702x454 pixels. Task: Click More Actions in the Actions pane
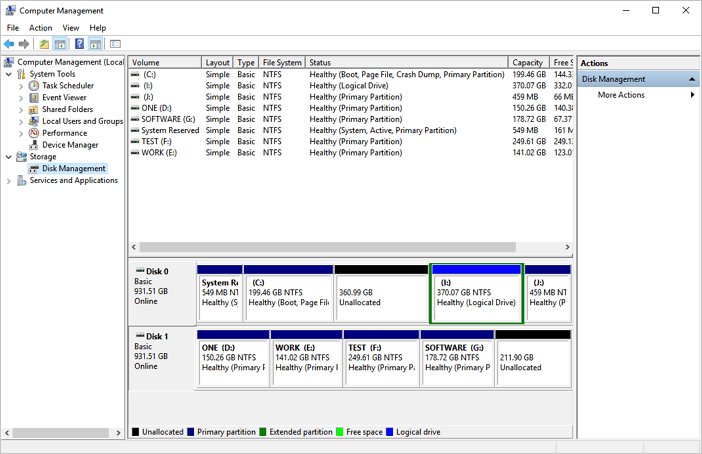[621, 95]
